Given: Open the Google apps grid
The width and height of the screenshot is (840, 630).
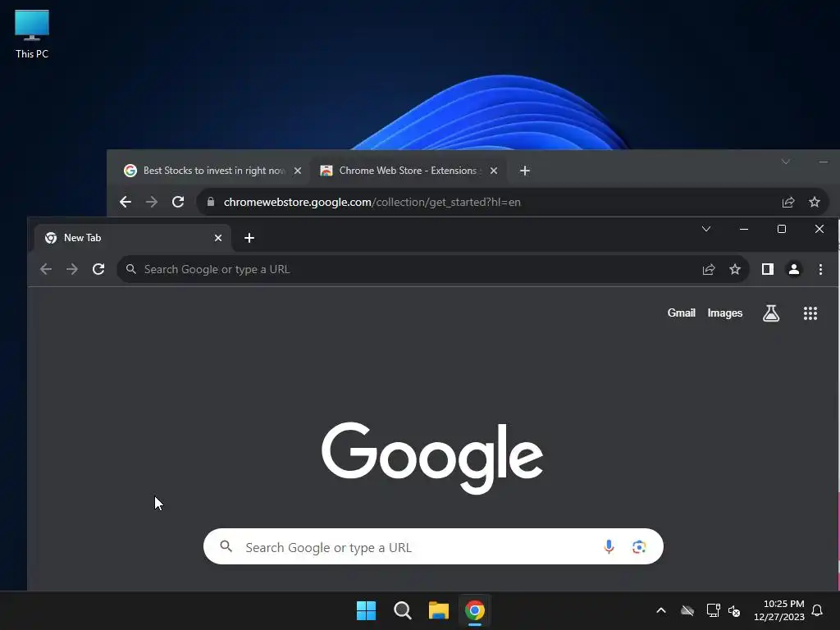Looking at the screenshot, I should point(810,313).
